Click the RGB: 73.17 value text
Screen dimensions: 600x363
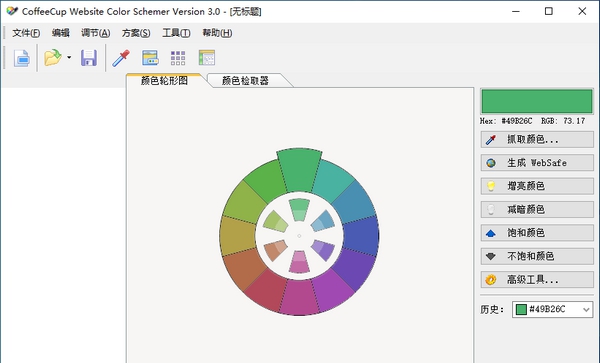563,121
